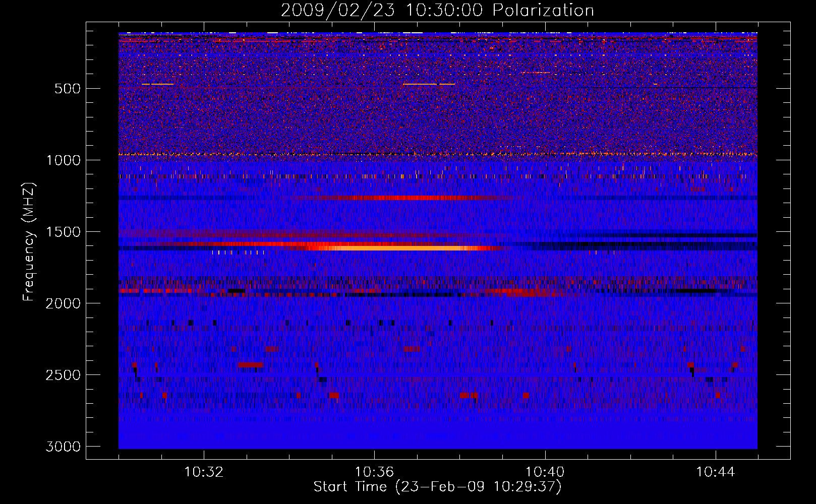Click the "Start Time (23-Feb-09 10:29:37)" label

coord(437,487)
